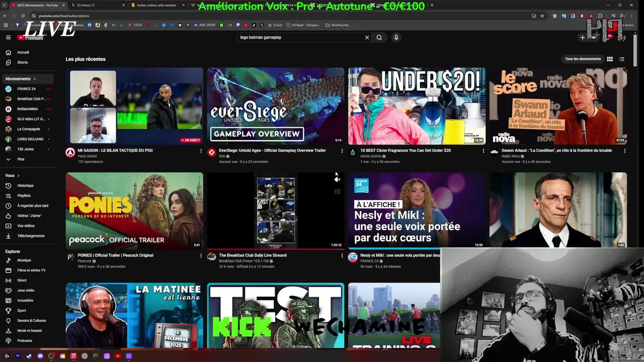Open options menu for PSG bilan video

201,151
